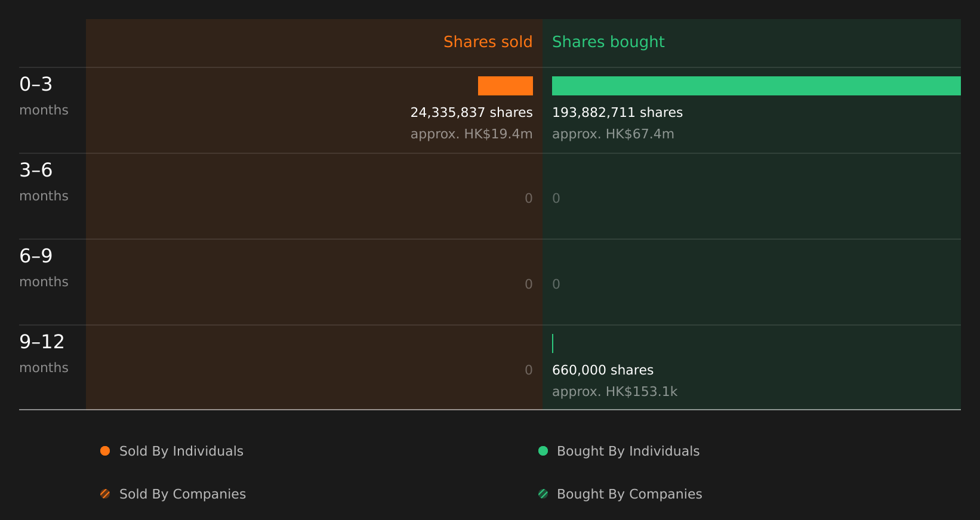Viewport: 980px width, 520px height.
Task: Toggle the Bought By Companies legend label
Action: pyautogui.click(x=629, y=494)
